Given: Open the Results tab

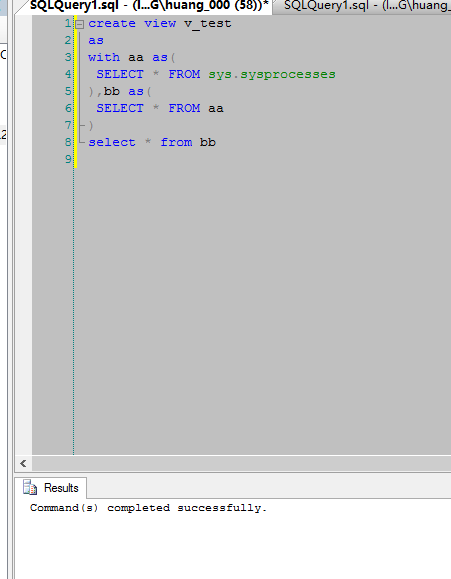Looking at the screenshot, I should (x=51, y=488).
